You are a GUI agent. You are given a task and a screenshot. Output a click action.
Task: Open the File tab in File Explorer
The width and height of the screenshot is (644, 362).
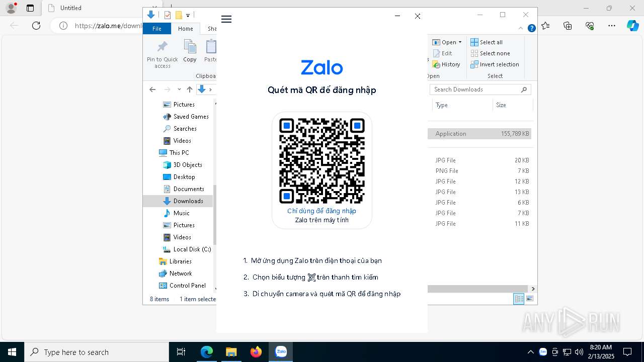(157, 29)
